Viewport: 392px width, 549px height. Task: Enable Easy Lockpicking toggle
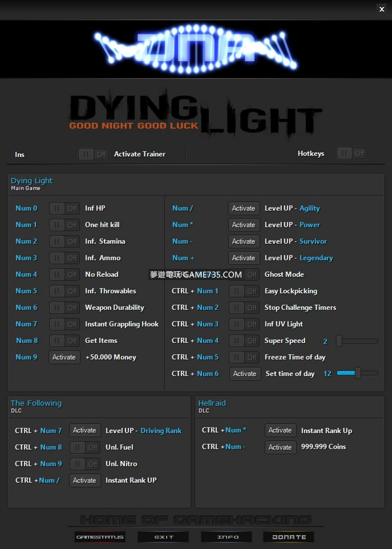coord(244,291)
